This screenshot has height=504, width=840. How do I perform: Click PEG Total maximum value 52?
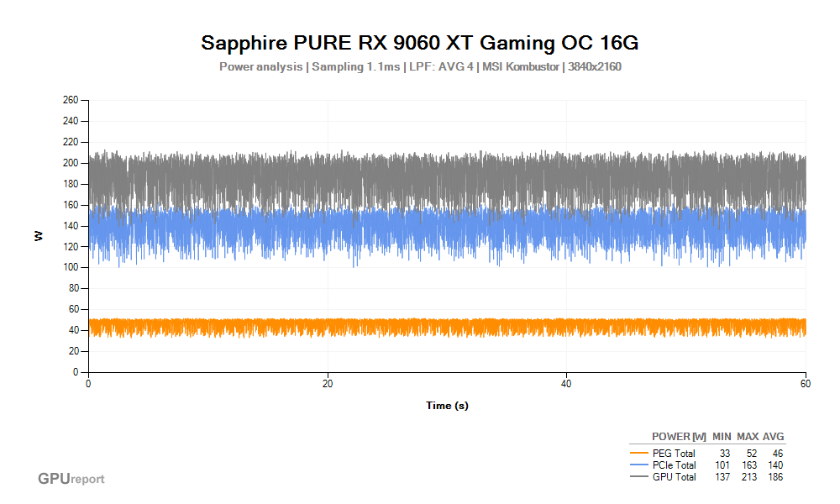click(751, 454)
